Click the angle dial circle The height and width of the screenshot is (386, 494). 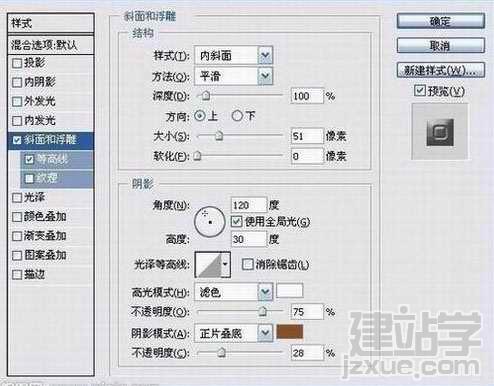point(210,222)
